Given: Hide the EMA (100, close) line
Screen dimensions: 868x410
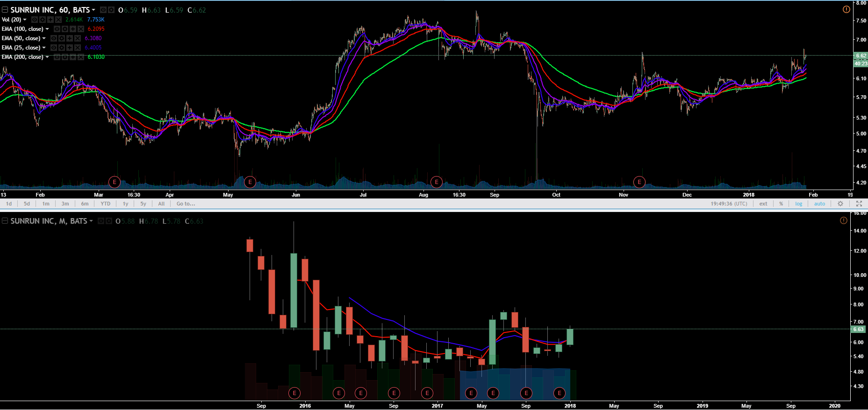Looking at the screenshot, I should click(x=57, y=29).
